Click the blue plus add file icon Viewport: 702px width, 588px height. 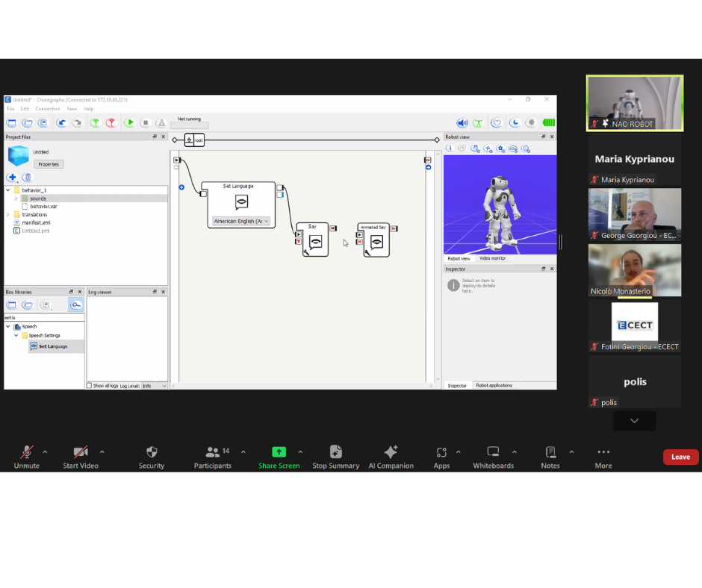13,177
